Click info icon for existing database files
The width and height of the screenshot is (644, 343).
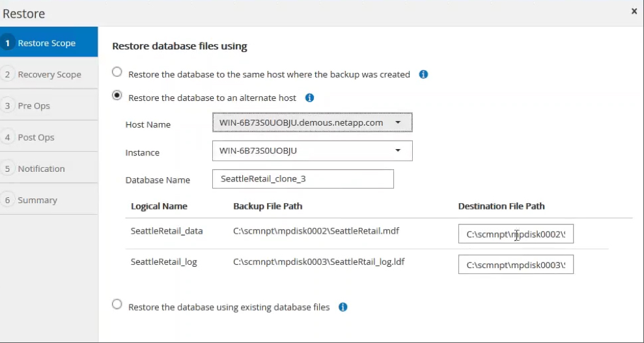tap(343, 307)
